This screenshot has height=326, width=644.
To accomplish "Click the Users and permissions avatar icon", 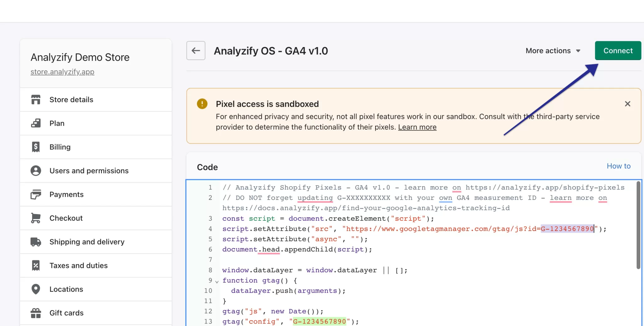I will tap(36, 171).
